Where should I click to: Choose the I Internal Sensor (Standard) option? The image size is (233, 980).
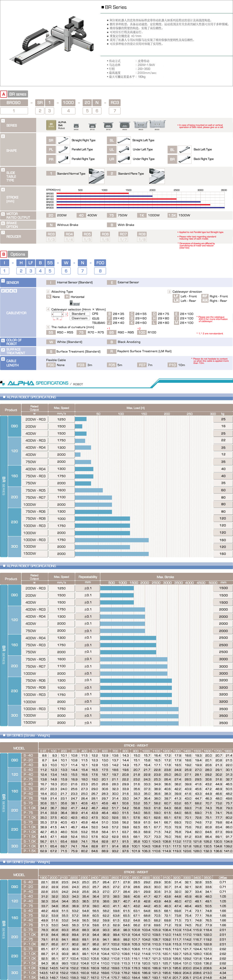51,282
